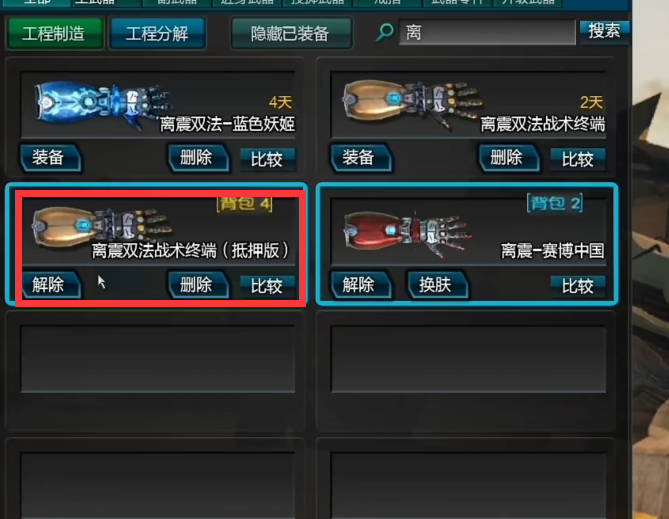Equip the 离震双法-蓝色妖姬 weapon

click(x=50, y=157)
